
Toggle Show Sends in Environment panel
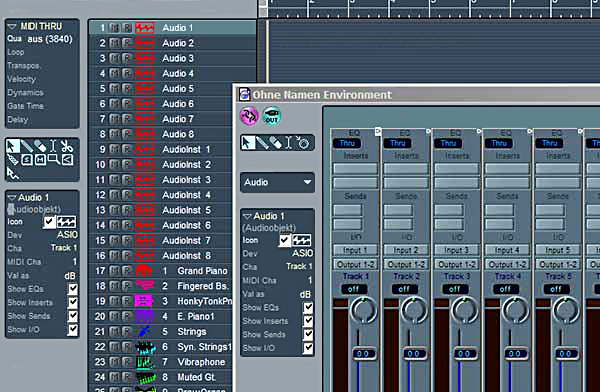tap(308, 335)
